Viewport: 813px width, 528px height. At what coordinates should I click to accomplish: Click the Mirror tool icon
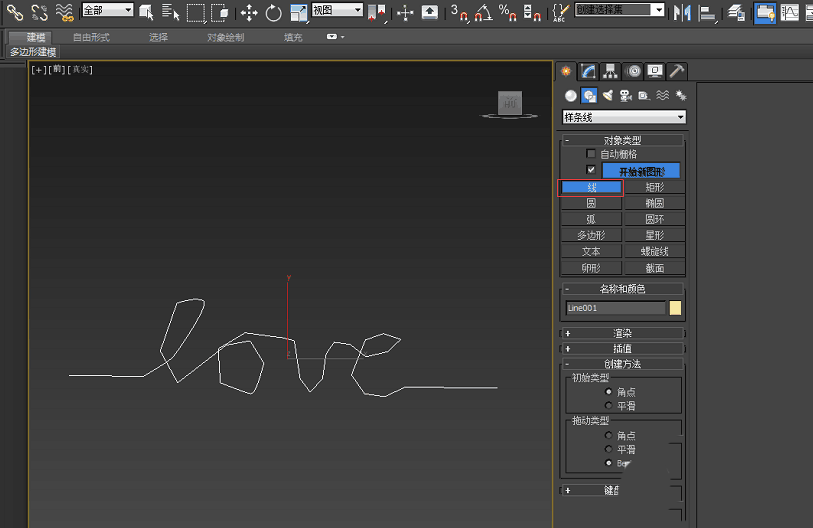(x=682, y=13)
